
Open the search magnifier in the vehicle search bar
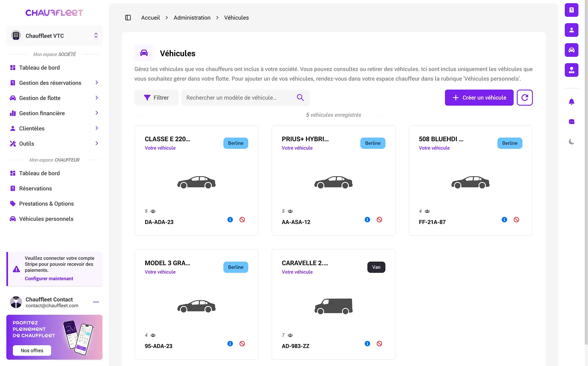tap(300, 97)
